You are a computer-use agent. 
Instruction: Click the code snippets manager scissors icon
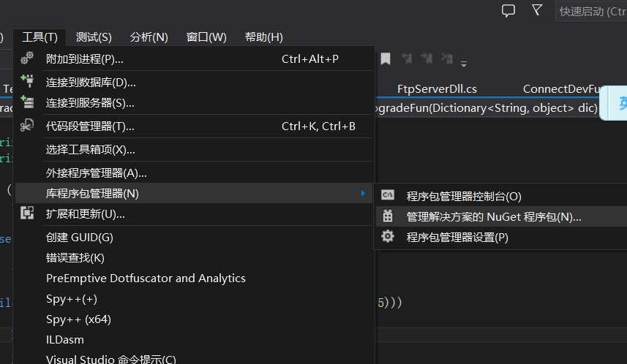[27, 125]
